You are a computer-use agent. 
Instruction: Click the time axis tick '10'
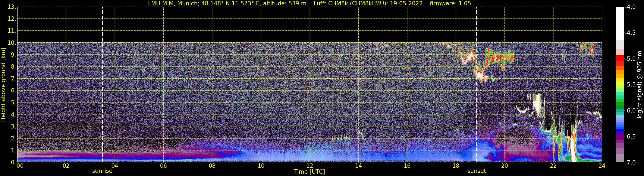[x=261, y=166]
